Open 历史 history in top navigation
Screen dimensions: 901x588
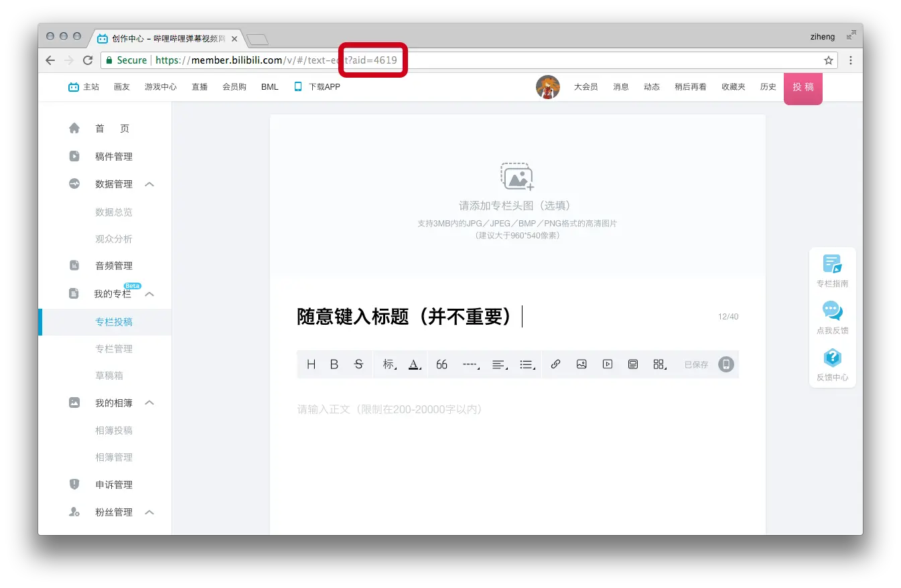[x=768, y=87]
